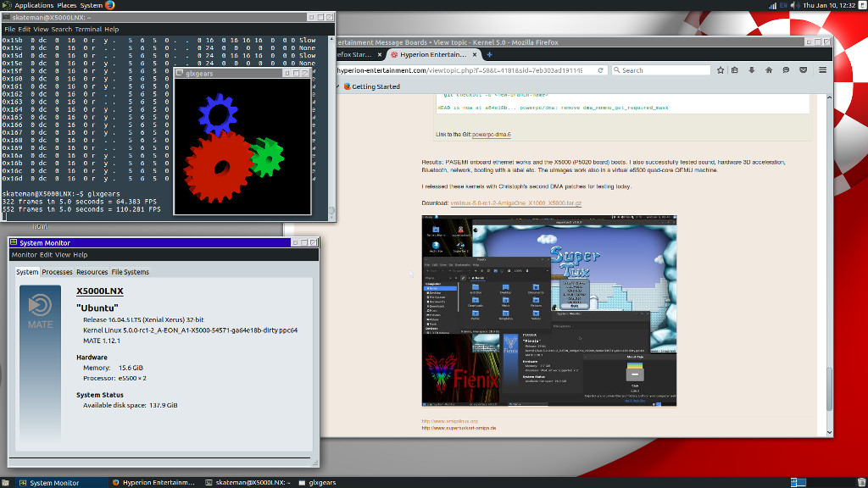868x488 pixels.
Task: Click the Processor e5500 × 2 text
Action: (x=114, y=379)
